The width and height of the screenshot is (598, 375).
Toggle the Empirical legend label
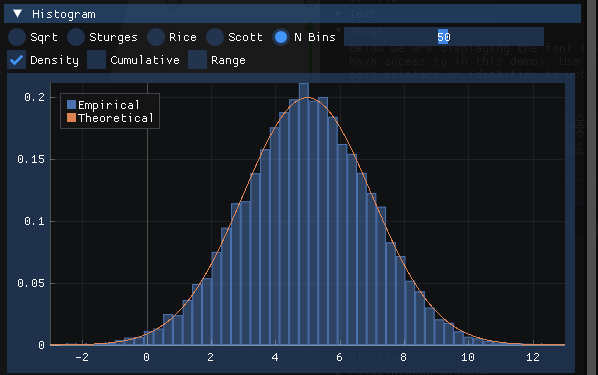click(109, 105)
